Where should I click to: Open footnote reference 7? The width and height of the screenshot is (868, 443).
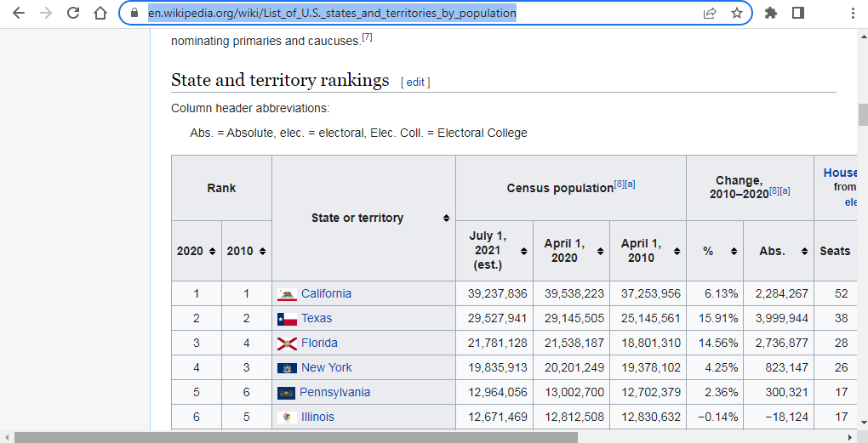pyautogui.click(x=367, y=37)
